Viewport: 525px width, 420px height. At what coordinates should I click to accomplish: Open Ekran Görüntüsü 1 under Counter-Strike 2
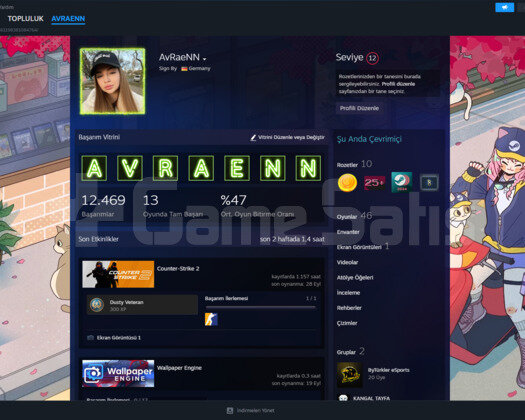pyautogui.click(x=119, y=338)
